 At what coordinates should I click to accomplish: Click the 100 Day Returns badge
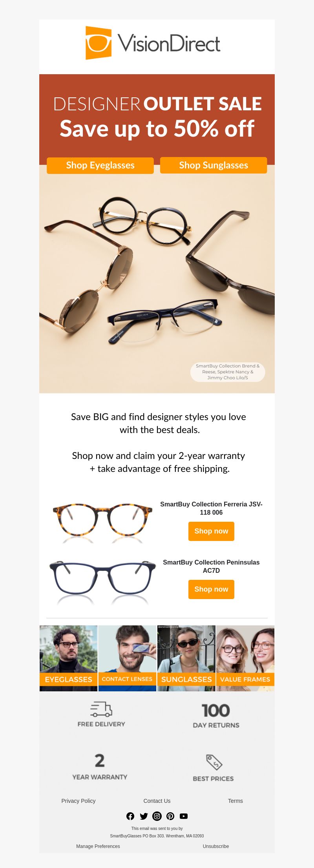click(x=216, y=716)
